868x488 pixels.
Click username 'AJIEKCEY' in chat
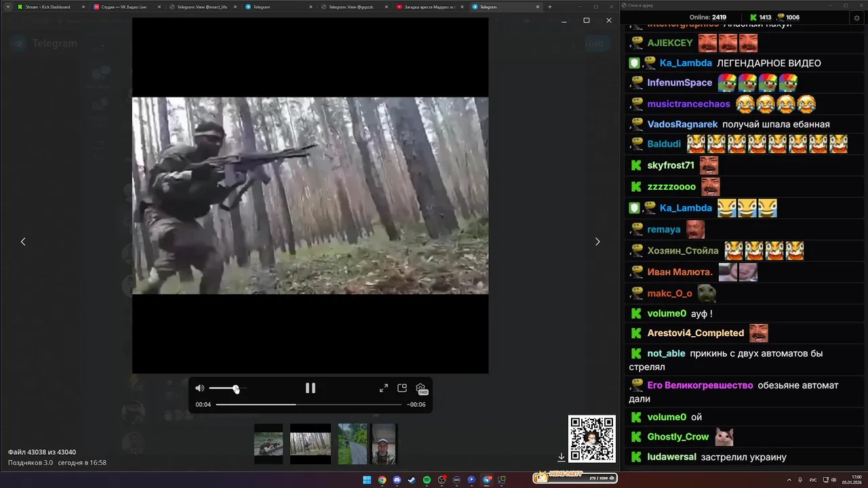tap(670, 43)
